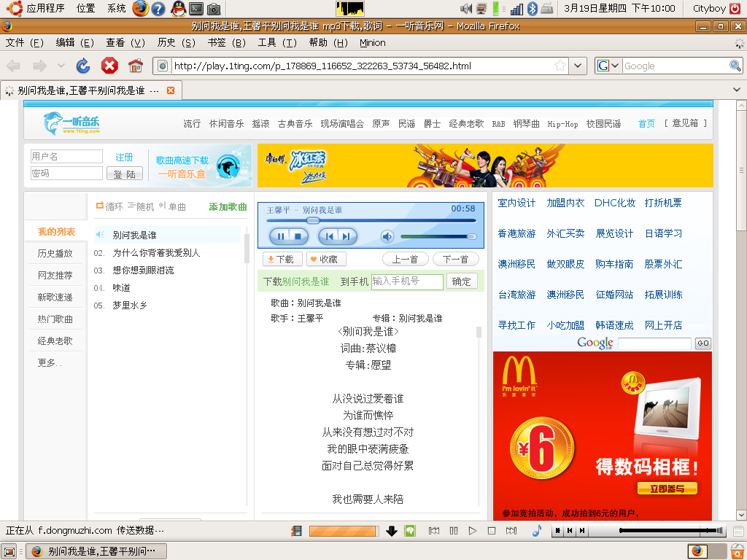Play 梦里水乡 from the playlist

130,306
